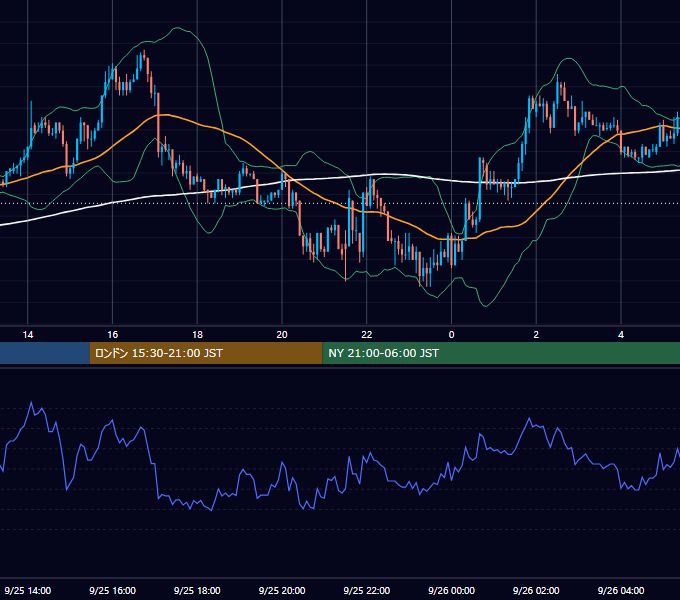Click the London session bar 15:30-21:00 JST
The image size is (680, 600).
tap(206, 353)
